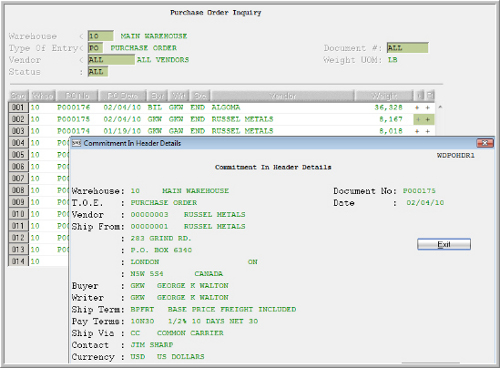Select row number 006

pyautogui.click(x=18, y=167)
